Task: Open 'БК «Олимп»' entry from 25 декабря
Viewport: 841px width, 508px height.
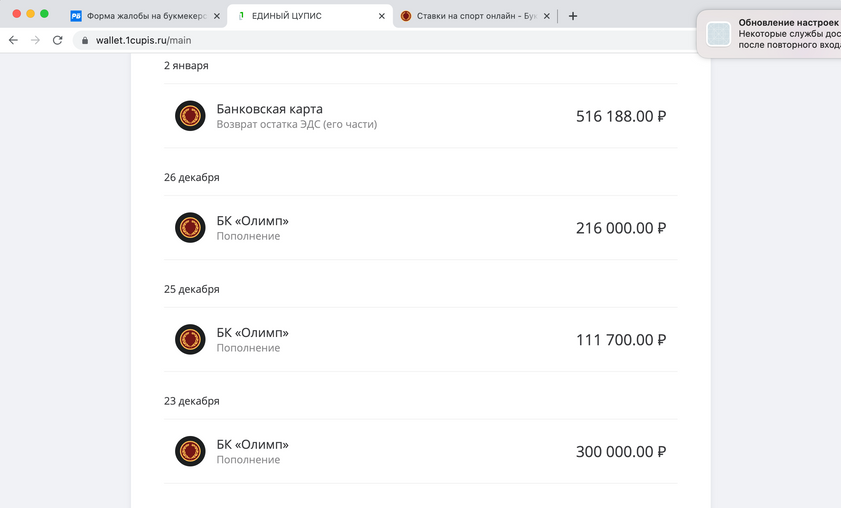Action: click(x=420, y=340)
